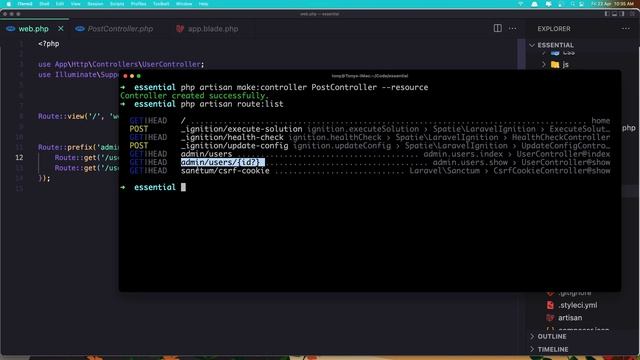The width and height of the screenshot is (640, 360).
Task: Click the PostController.php tab PHP icon
Action: [x=80, y=29]
